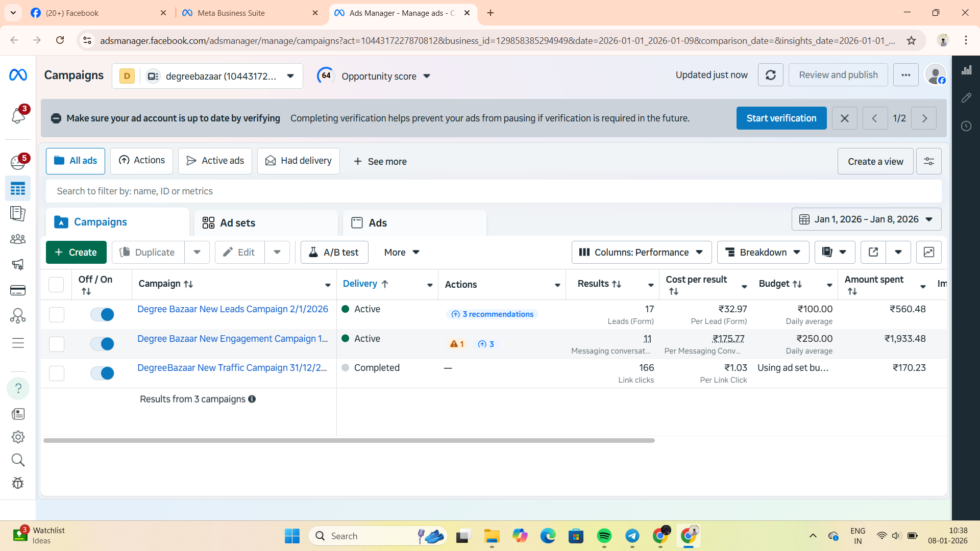
Task: Switch to the Ad sets tab
Action: (x=237, y=223)
